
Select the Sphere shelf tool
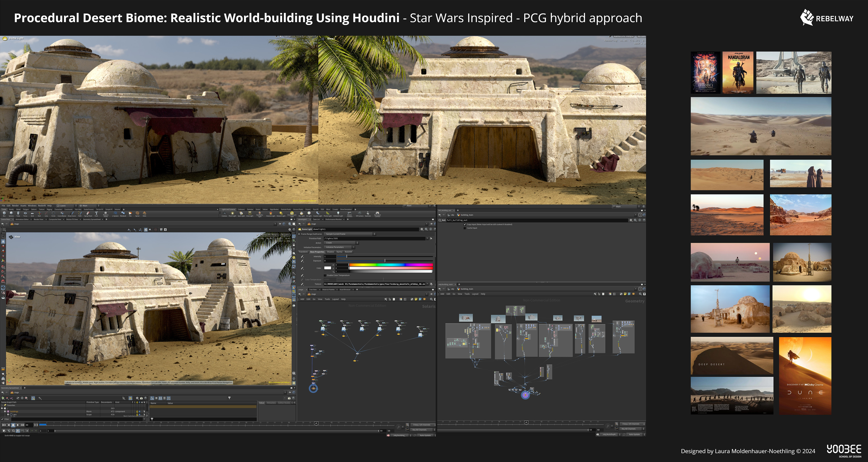[x=11, y=214]
